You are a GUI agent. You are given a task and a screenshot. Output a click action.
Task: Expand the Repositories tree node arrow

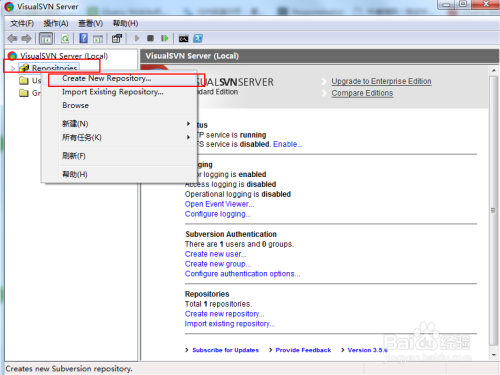point(13,68)
